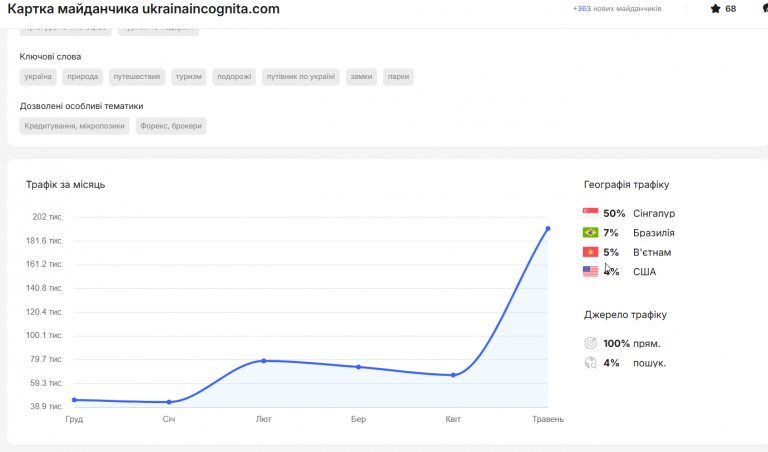Viewport: 768px width, 452px height.
Task: Click the Січ data point on chart
Action: click(x=169, y=402)
